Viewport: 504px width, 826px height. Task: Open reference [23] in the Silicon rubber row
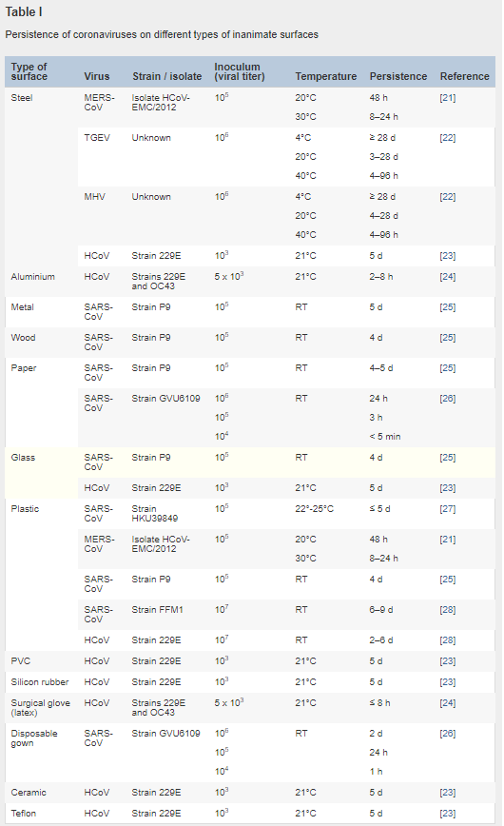pyautogui.click(x=448, y=682)
